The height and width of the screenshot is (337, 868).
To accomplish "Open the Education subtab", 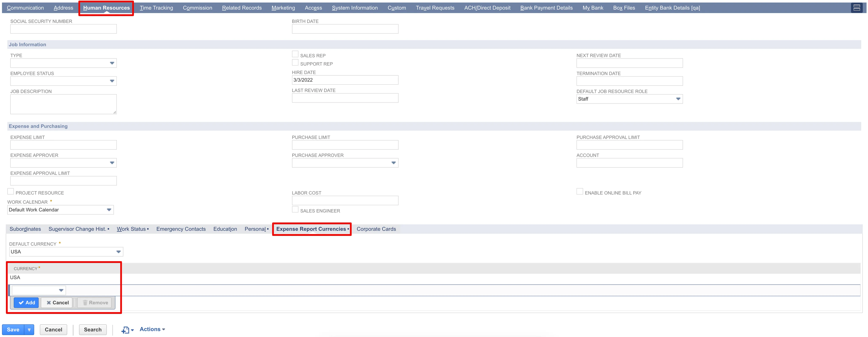I will (x=225, y=229).
